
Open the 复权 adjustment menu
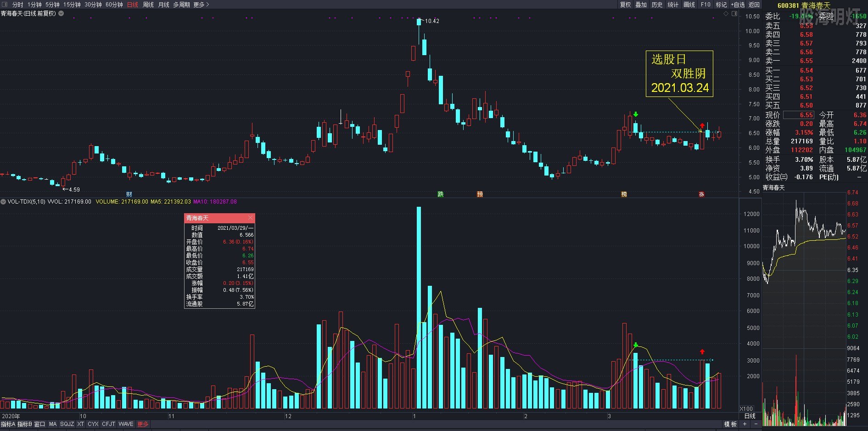click(625, 5)
